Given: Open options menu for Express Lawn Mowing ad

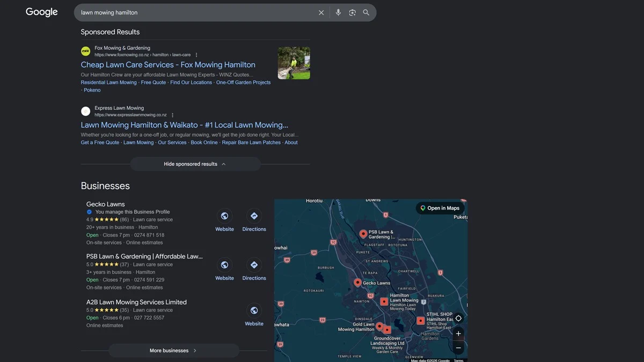Looking at the screenshot, I should (172, 115).
